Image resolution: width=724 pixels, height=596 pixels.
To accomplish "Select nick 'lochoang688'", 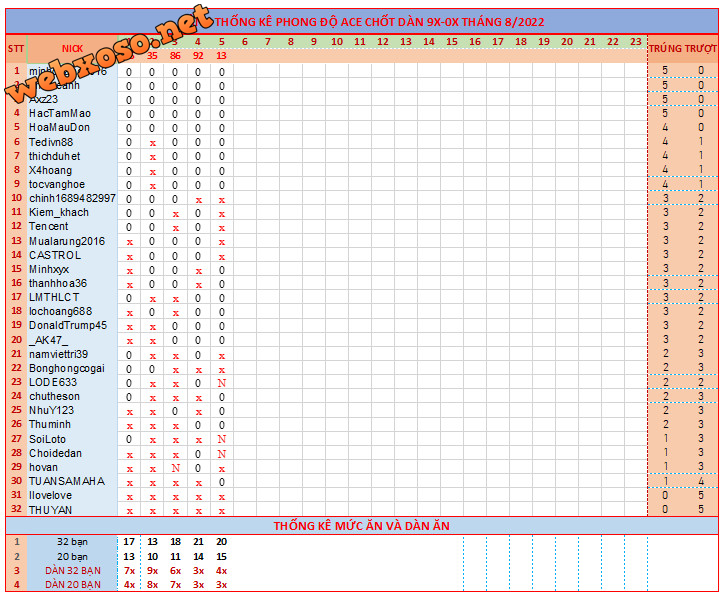I will point(60,311).
